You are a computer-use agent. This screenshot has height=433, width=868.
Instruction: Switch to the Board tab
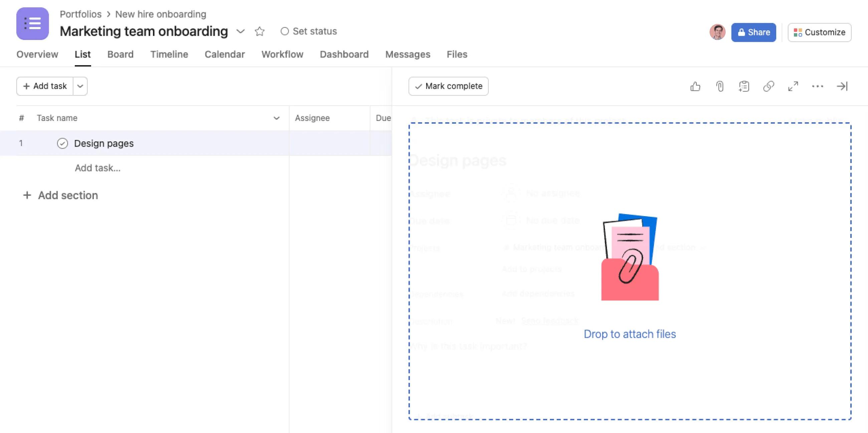pos(120,54)
